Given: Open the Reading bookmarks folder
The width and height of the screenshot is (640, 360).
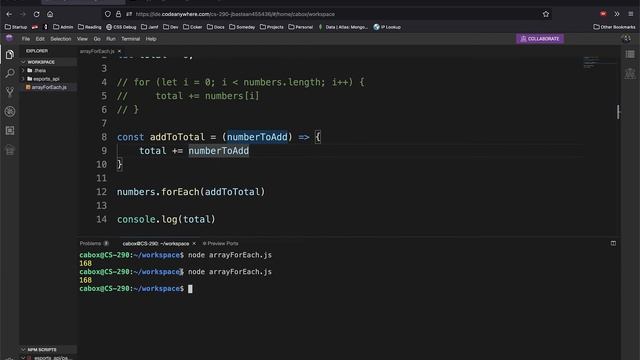Looking at the screenshot, I should (x=89, y=27).
